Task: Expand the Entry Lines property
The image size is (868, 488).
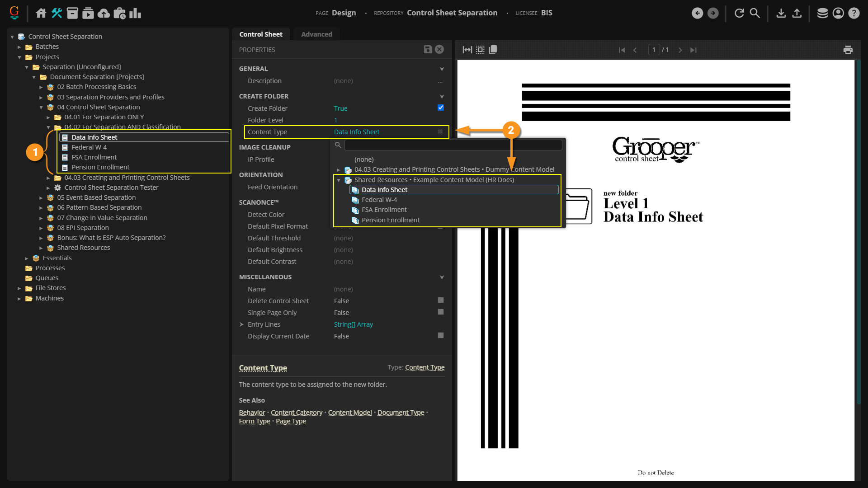Action: point(242,324)
